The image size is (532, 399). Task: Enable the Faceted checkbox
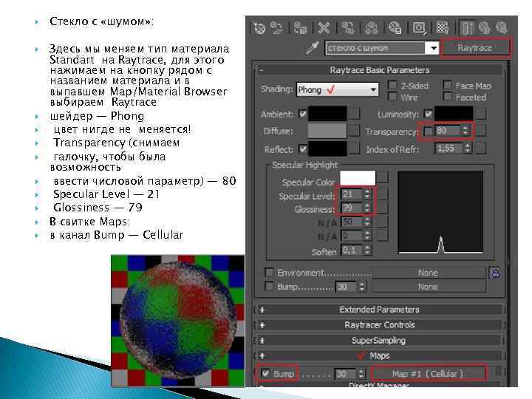pos(447,97)
